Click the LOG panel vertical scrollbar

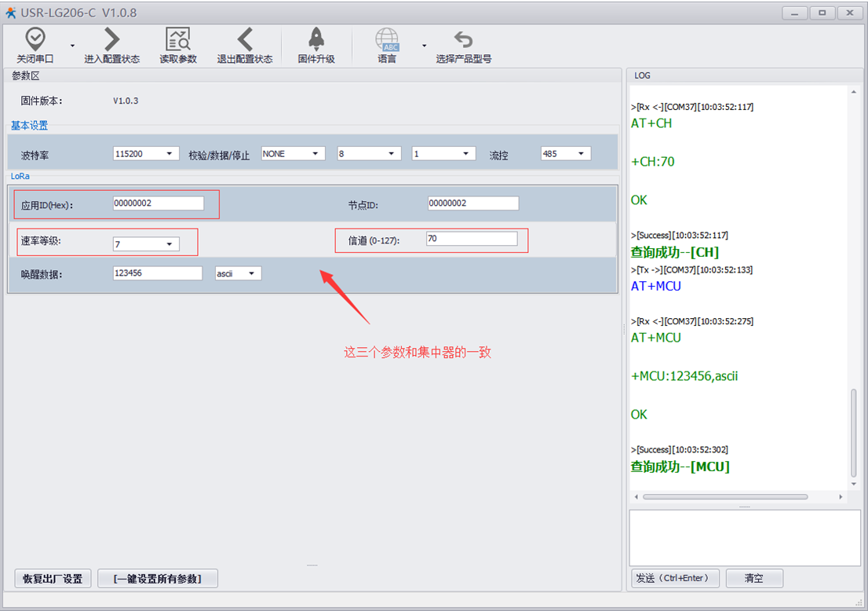[x=854, y=432]
